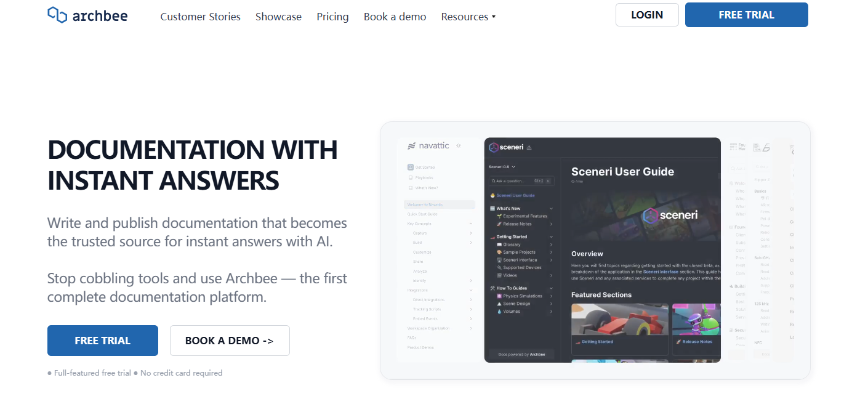Collapse the What's New section chevron
Viewport: 868px width, 420px height.
click(551, 209)
